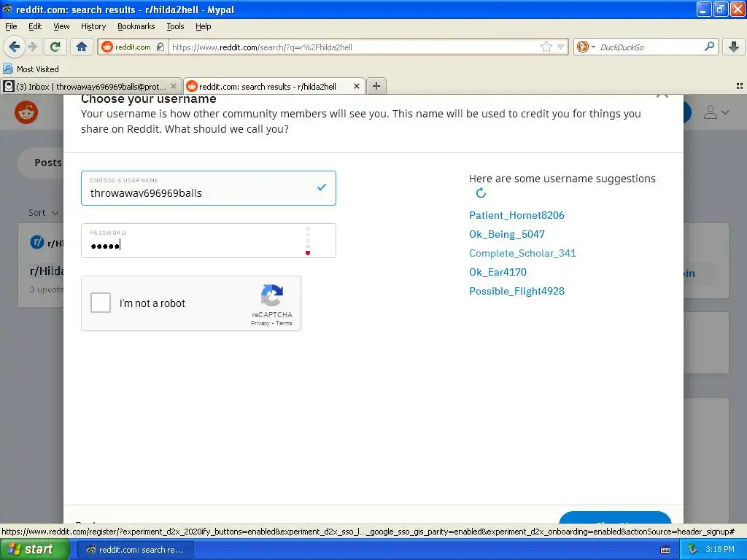This screenshot has height=560, width=747.
Task: Check the I'm not a robot box
Action: [101, 303]
